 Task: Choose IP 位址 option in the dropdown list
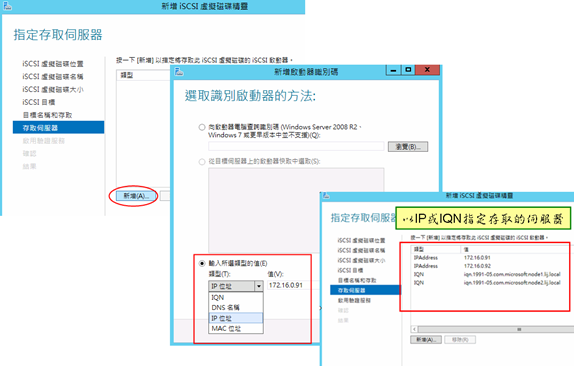click(236, 318)
